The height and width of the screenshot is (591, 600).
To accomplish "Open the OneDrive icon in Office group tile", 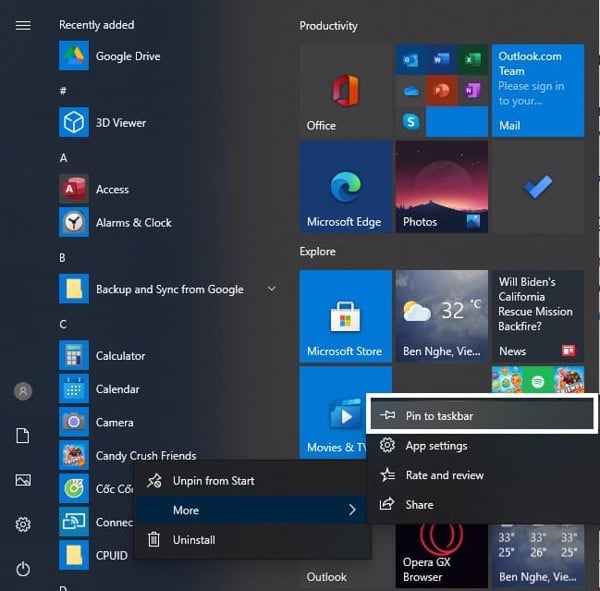I will (x=411, y=91).
